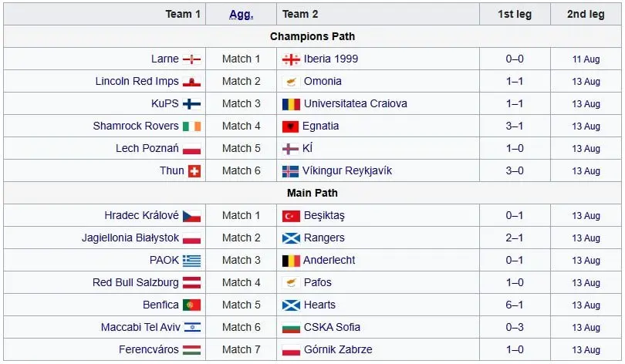Select the Ferencváros team link
625x364 pixels.
coord(149,349)
